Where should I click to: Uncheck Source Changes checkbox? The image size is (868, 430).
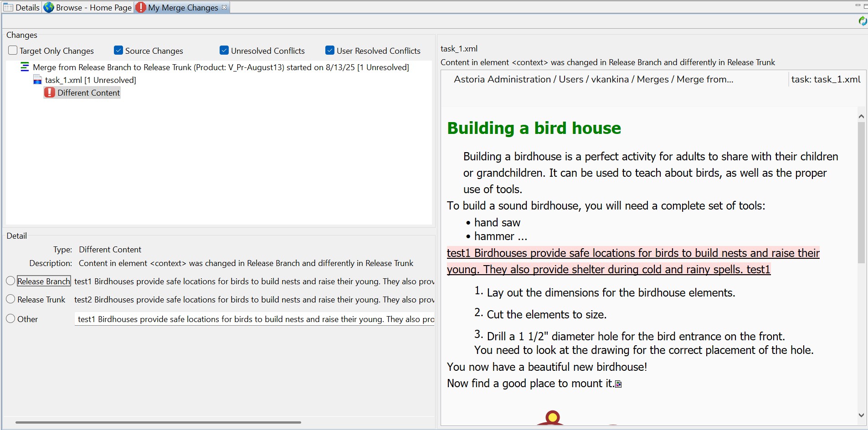pyautogui.click(x=118, y=51)
